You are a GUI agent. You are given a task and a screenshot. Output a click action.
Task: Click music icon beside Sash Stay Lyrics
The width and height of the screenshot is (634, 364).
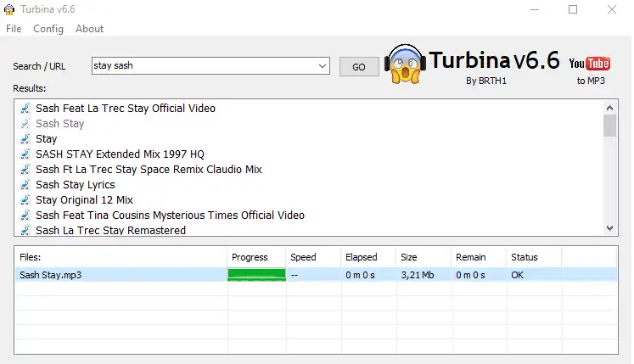(x=25, y=185)
